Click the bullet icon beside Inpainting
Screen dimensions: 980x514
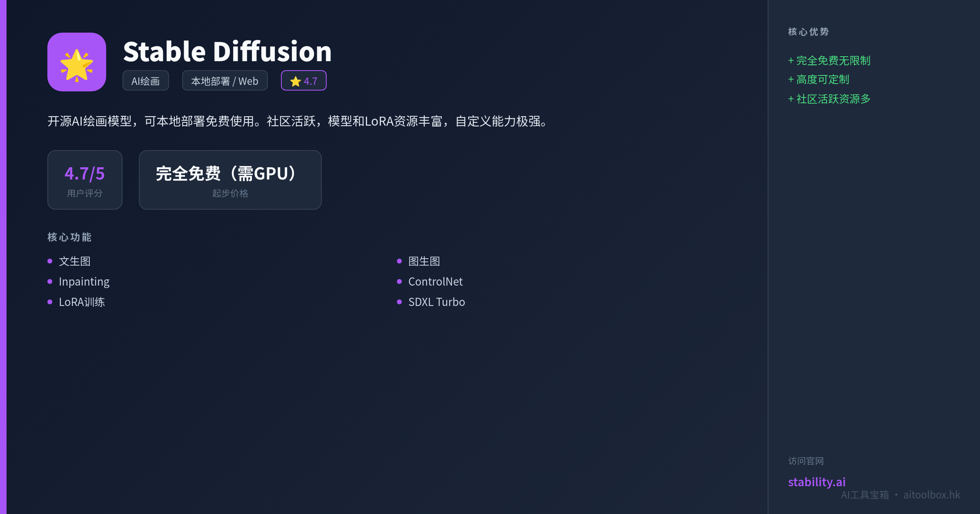[50, 281]
